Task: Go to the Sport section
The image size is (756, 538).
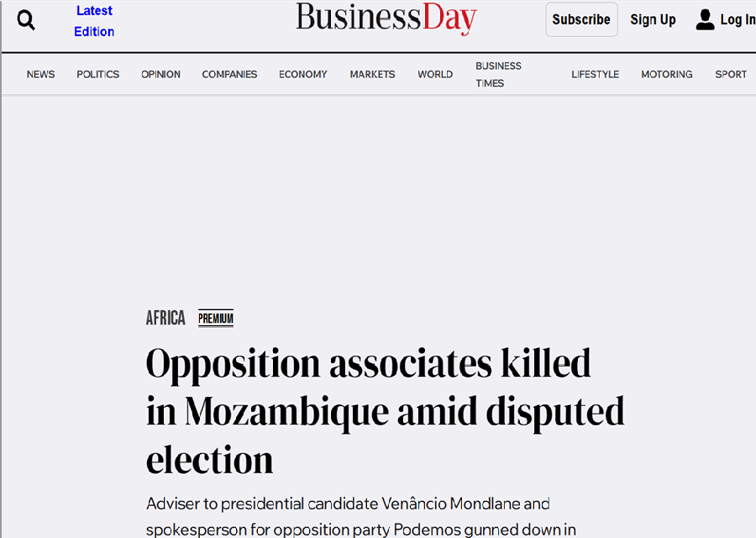Action: pyautogui.click(x=731, y=74)
